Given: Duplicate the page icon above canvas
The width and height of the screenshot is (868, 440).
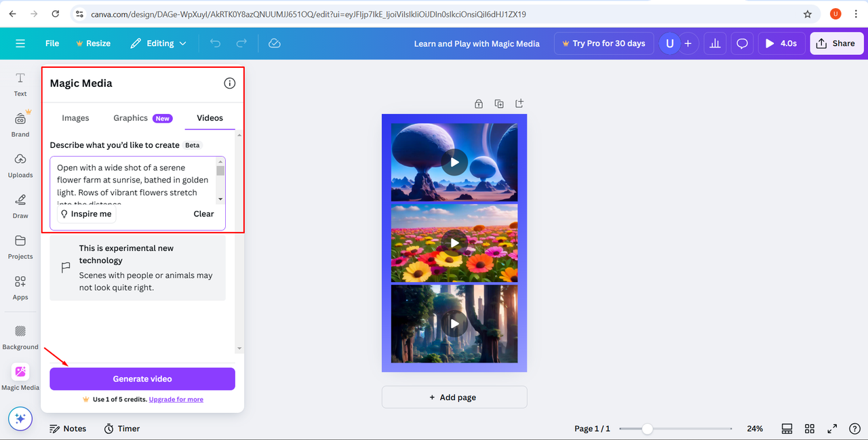Looking at the screenshot, I should (x=499, y=104).
